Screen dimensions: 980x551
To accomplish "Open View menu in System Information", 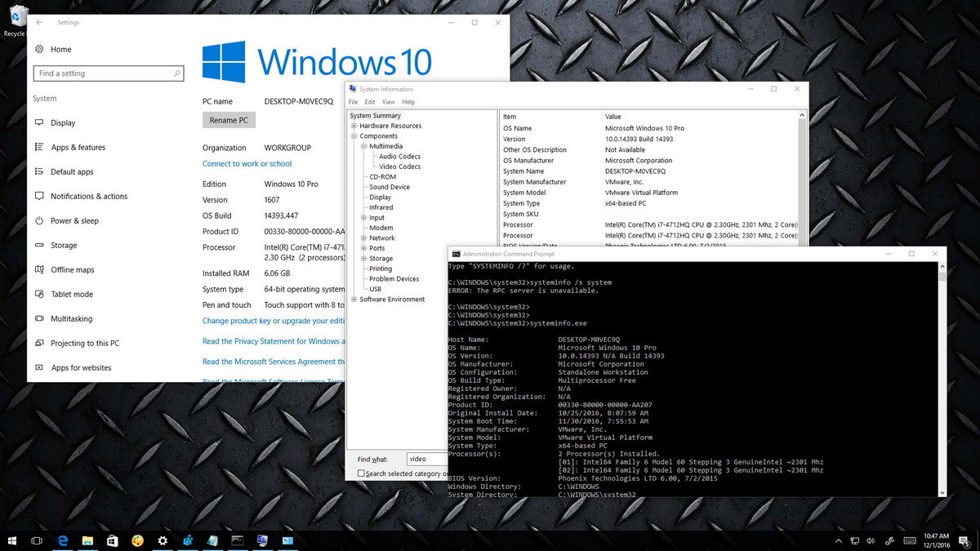I will click(389, 102).
